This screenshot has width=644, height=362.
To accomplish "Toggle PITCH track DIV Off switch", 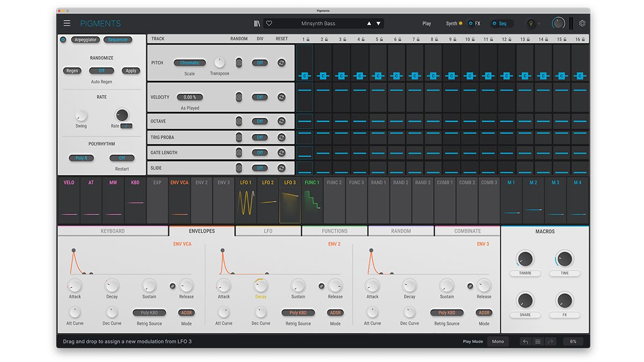I will (260, 63).
